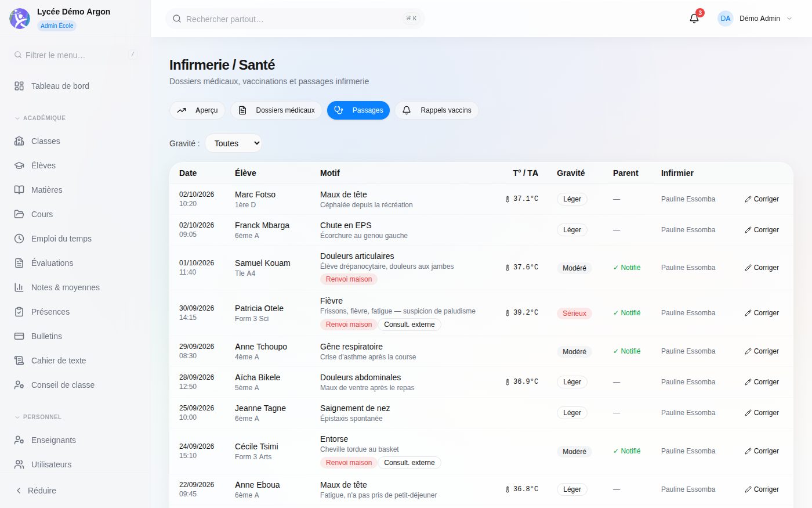Click Notifié status for Samuel Kouam

coord(627,268)
